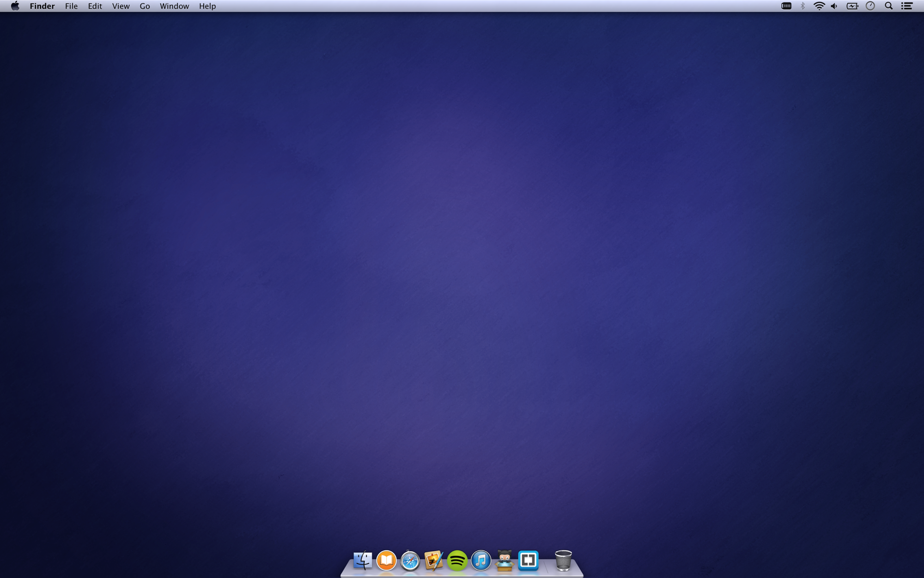The height and width of the screenshot is (578, 924).
Task: Launch Spotify from the dock
Action: 457,561
